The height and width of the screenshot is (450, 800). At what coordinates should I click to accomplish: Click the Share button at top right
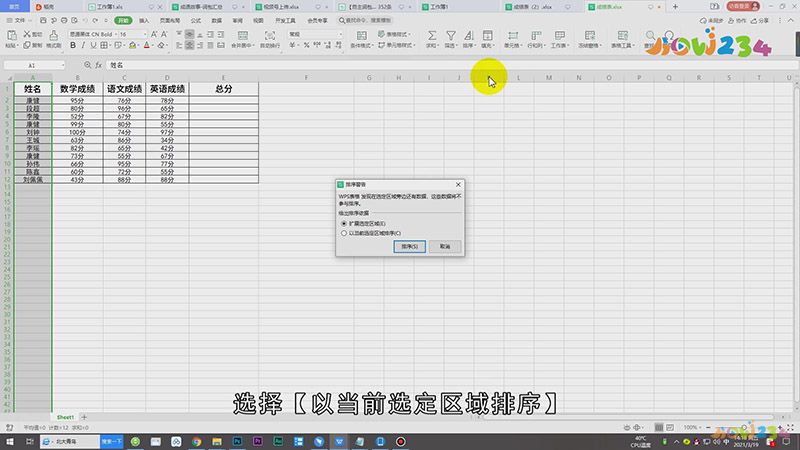pyautogui.click(x=760, y=20)
